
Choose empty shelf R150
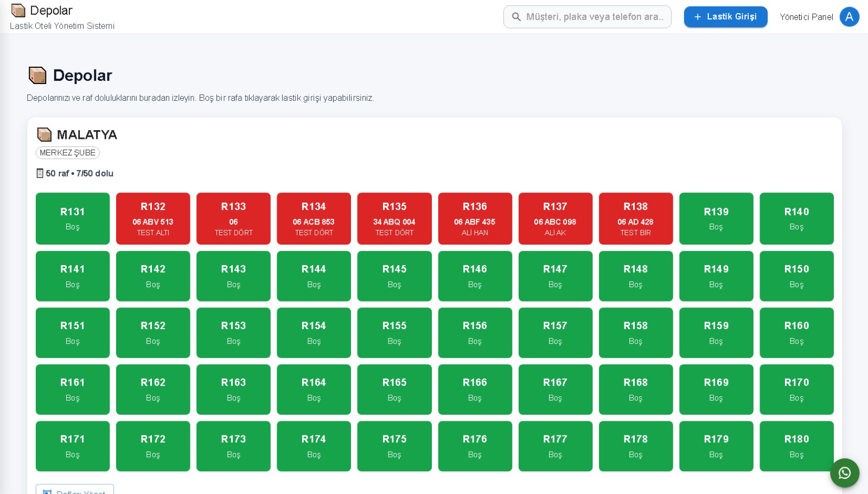[796, 276]
